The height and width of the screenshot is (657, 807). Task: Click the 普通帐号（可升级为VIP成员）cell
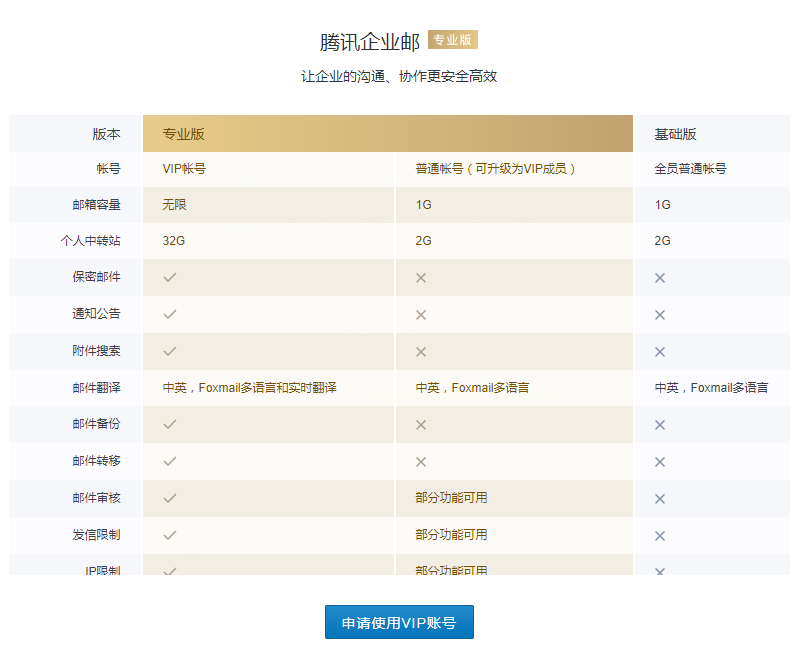(496, 169)
